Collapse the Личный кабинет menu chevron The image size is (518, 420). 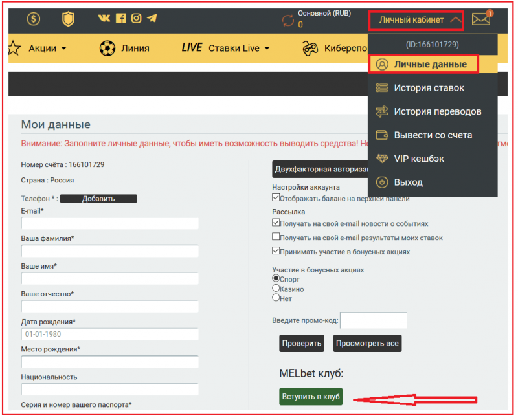click(x=456, y=20)
